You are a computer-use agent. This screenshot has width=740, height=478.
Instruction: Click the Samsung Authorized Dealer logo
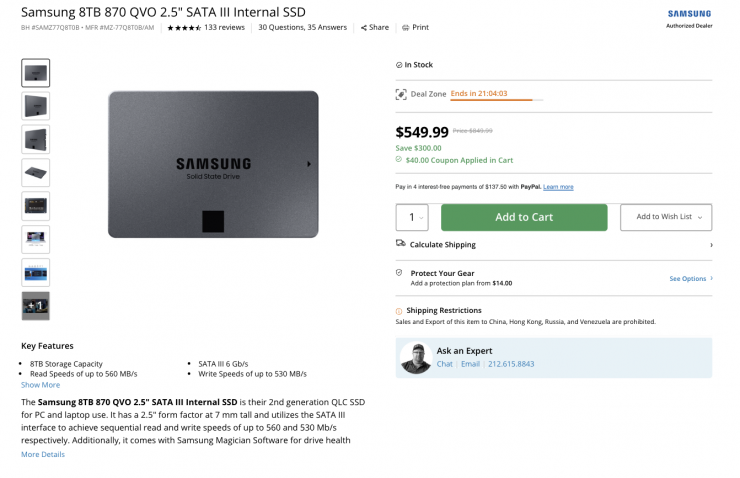point(689,18)
